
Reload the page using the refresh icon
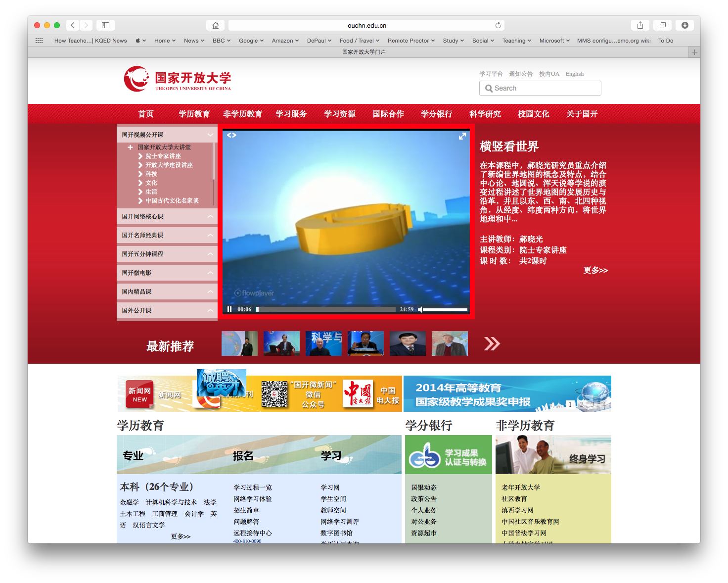point(498,25)
